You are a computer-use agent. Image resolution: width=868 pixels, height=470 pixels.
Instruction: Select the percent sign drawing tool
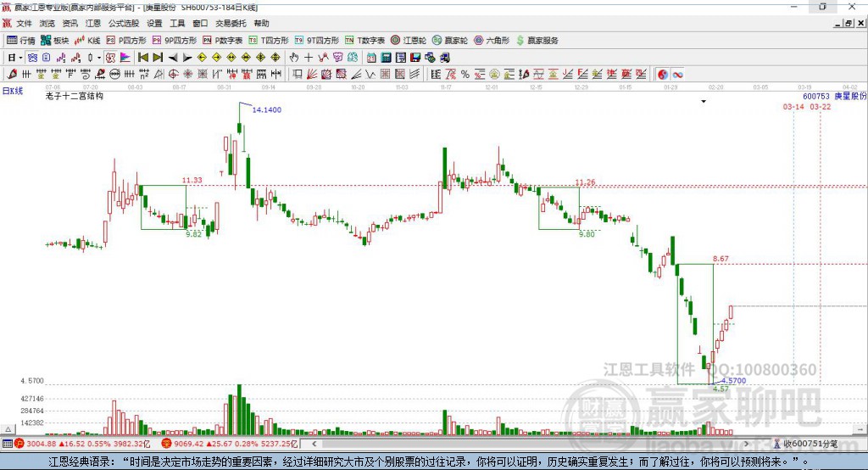pos(465,75)
